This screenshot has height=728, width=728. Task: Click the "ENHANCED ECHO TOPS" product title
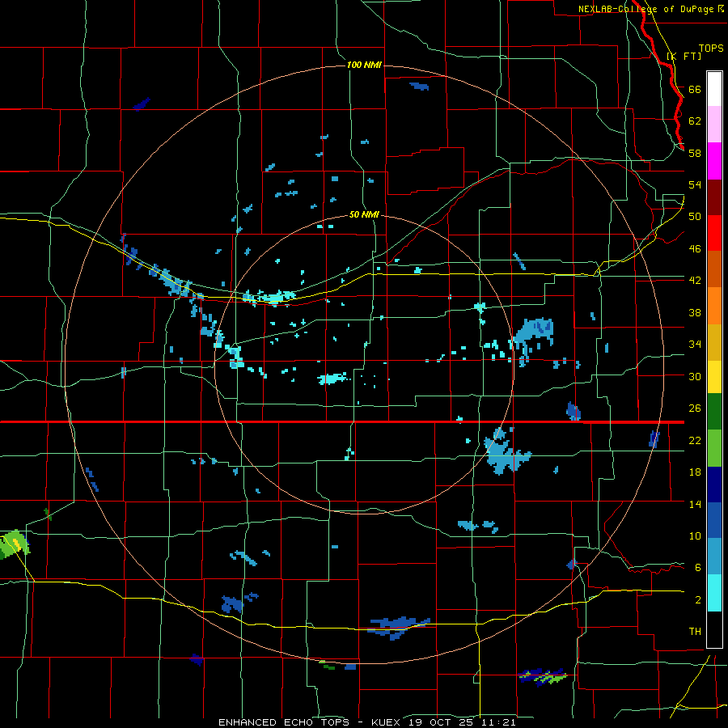click(x=284, y=722)
